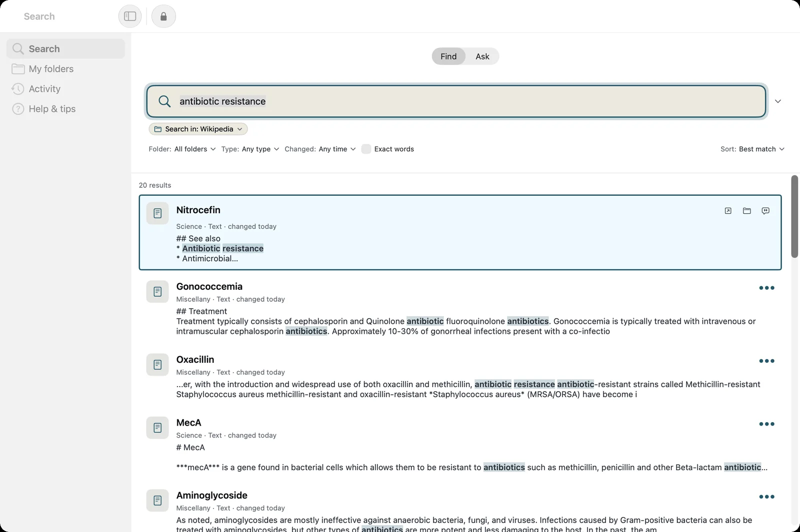Open the Gonococcemia result title
The image size is (800, 532).
[x=209, y=286]
